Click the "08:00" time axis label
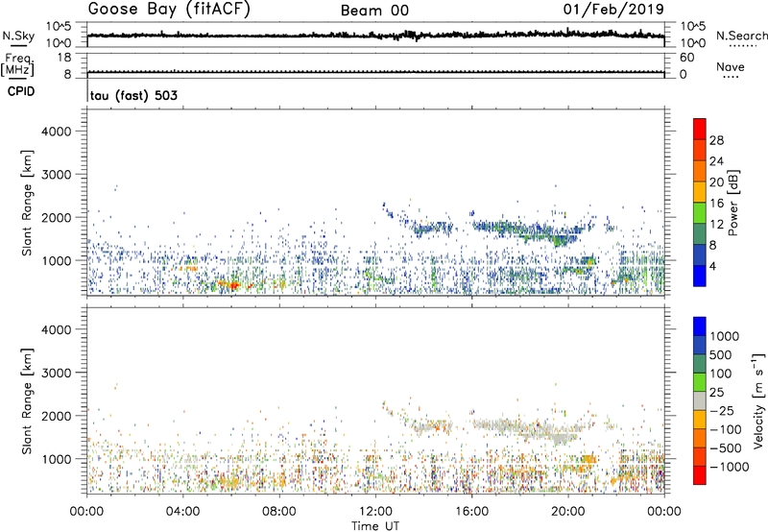This screenshot has height=532, width=768. pyautogui.click(x=279, y=511)
